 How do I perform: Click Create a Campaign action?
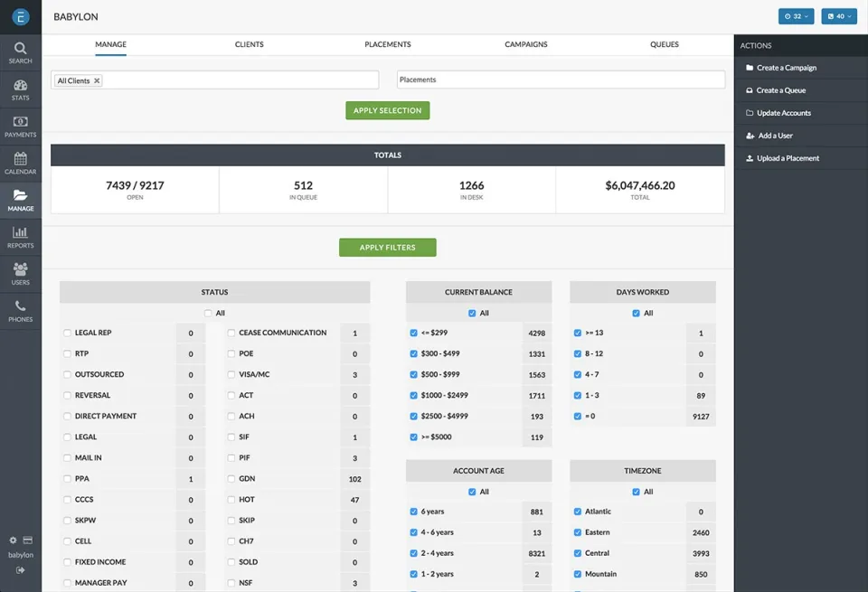pyautogui.click(x=786, y=68)
